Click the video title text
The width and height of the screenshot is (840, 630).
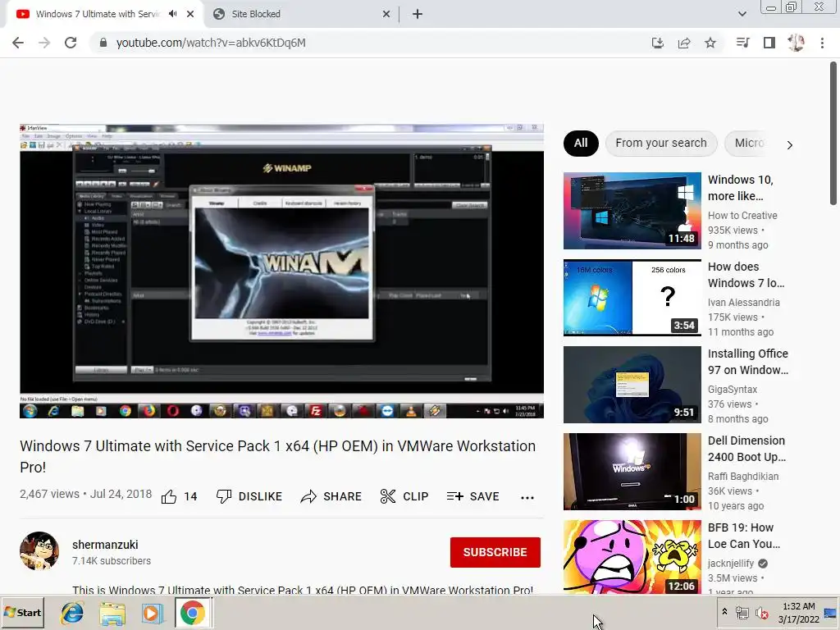point(277,456)
